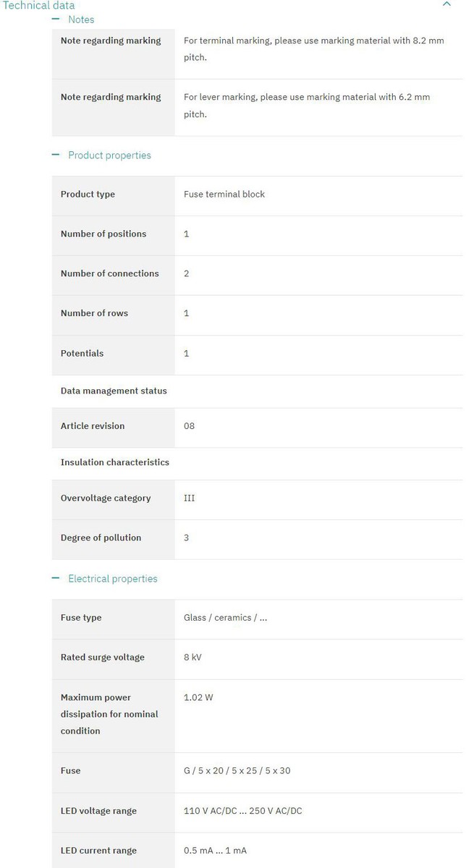Image resolution: width=466 pixels, height=868 pixels.
Task: Collapse the Product properties section heading
Action: click(x=109, y=156)
